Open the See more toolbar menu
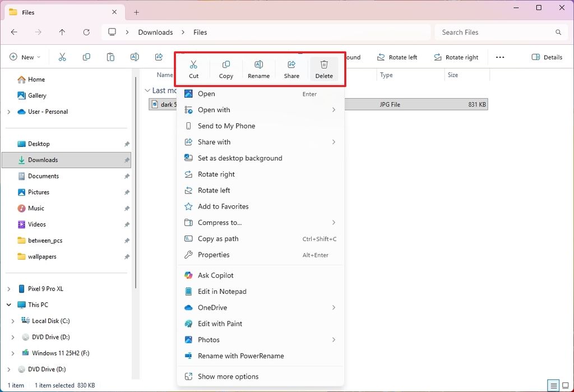Viewport: 574px width, 392px height. point(500,57)
